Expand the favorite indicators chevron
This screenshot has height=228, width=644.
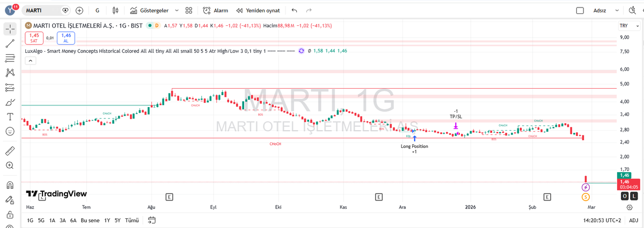pos(177,10)
